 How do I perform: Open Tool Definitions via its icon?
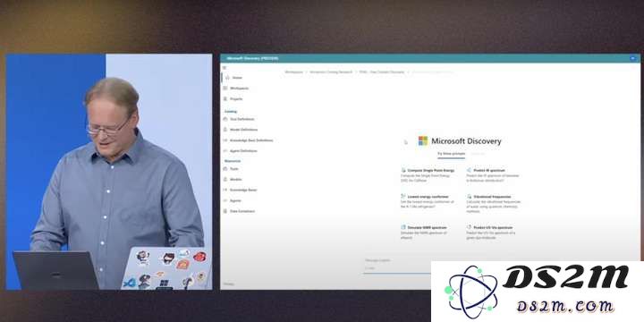coord(225,119)
